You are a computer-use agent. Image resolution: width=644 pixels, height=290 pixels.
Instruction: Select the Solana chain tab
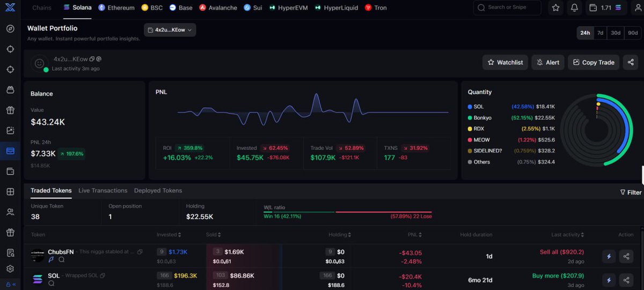click(x=77, y=8)
